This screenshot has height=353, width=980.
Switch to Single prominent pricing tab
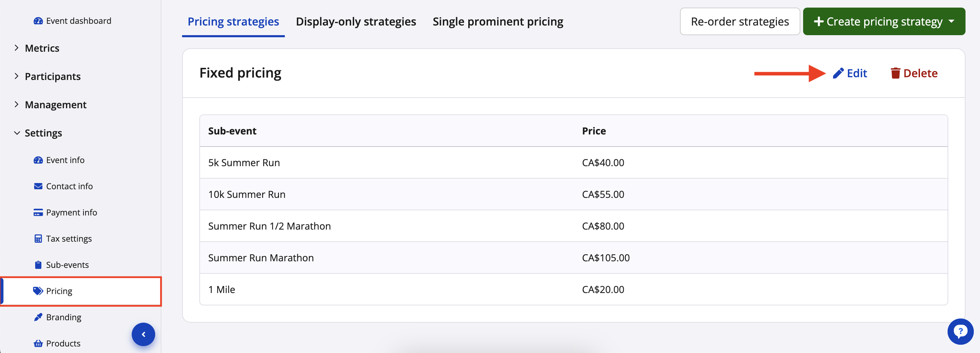pos(498,22)
